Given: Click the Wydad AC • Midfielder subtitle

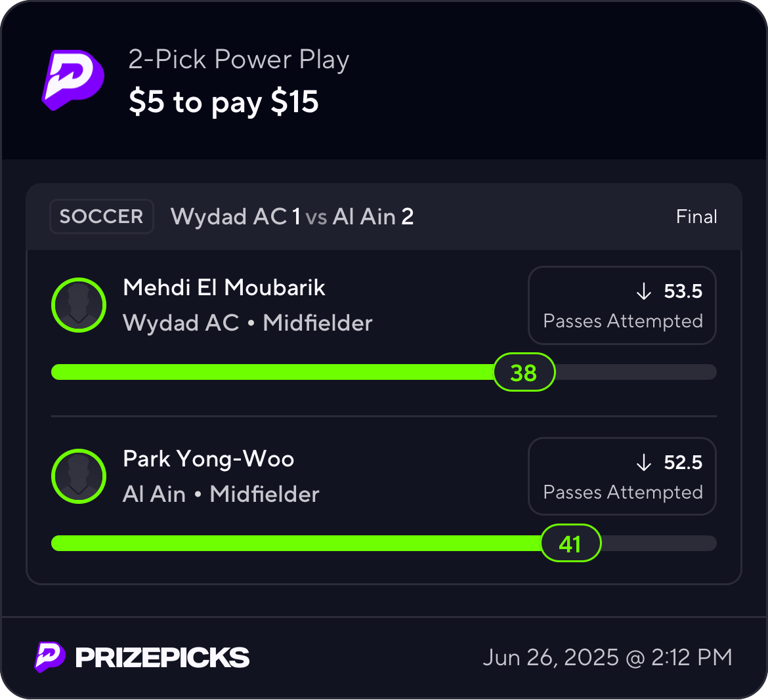Looking at the screenshot, I should click(247, 323).
